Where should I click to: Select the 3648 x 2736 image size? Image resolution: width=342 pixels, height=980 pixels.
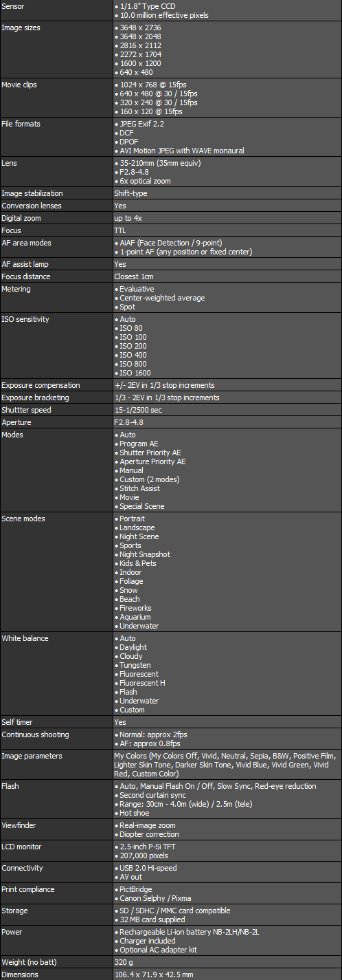pos(140,28)
